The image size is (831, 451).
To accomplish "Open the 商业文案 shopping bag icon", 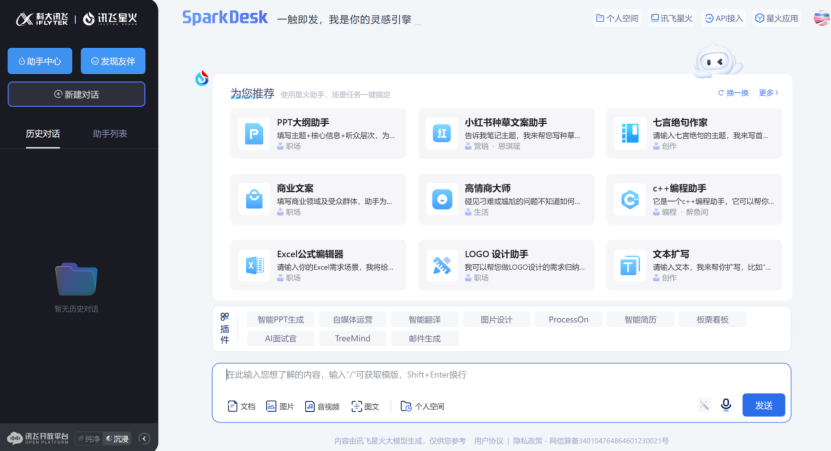I will (254, 199).
